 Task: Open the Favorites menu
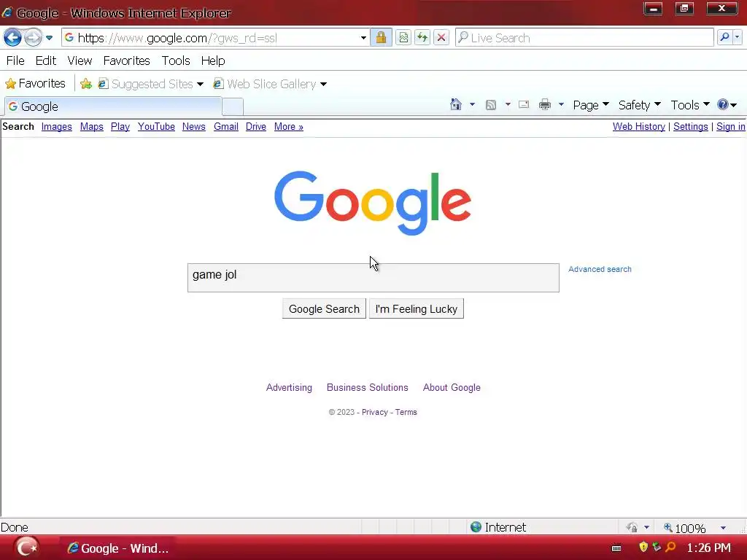point(126,61)
